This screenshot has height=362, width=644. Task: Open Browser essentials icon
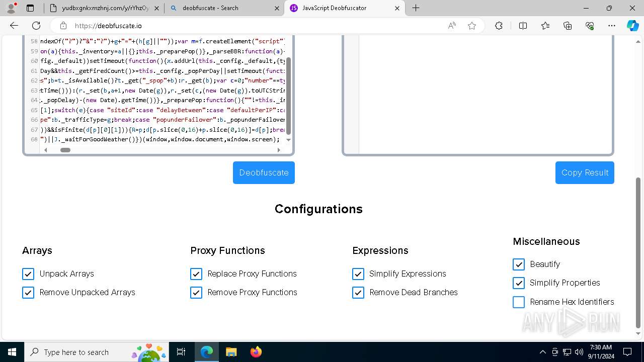pos(590,26)
